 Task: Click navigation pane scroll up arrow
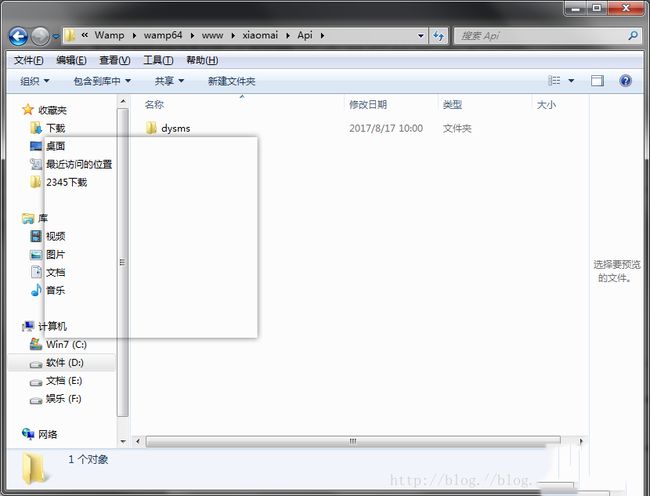(123, 101)
